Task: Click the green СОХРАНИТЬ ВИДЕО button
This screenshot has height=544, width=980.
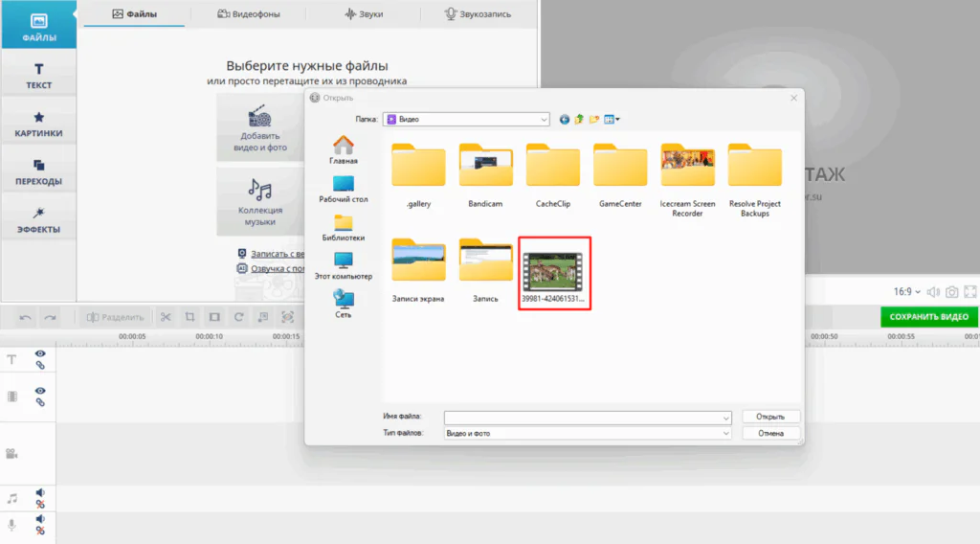Action: (x=928, y=317)
